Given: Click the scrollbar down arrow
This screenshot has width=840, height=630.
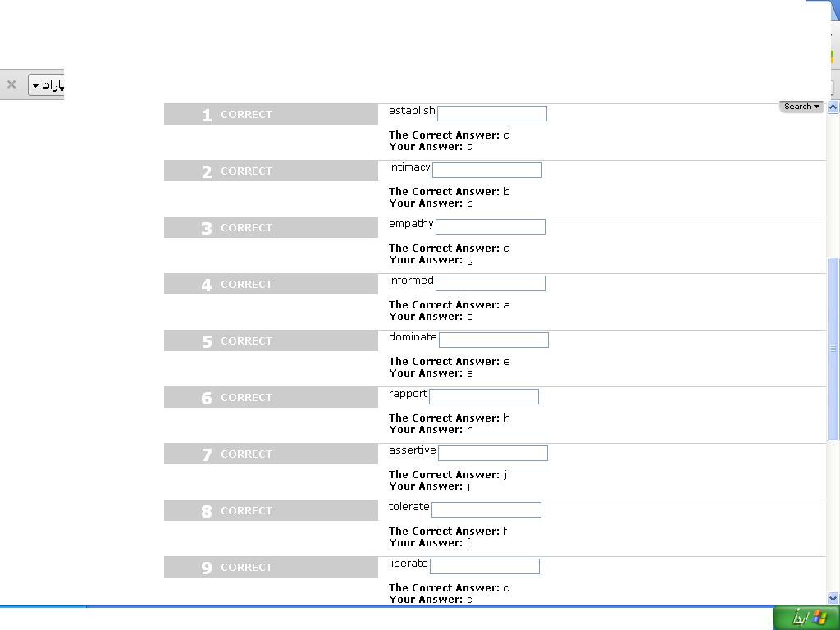Looking at the screenshot, I should click(x=833, y=598).
